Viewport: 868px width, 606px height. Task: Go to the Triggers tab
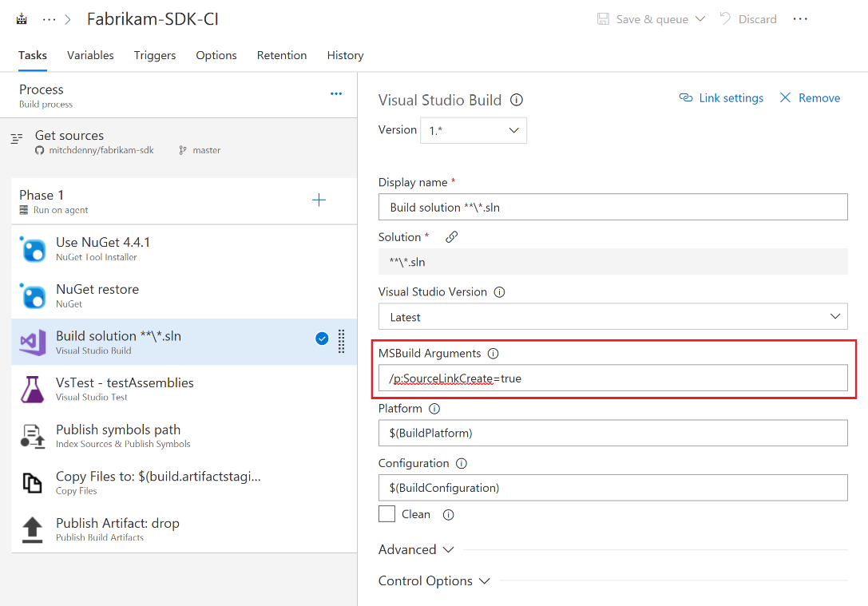154,55
